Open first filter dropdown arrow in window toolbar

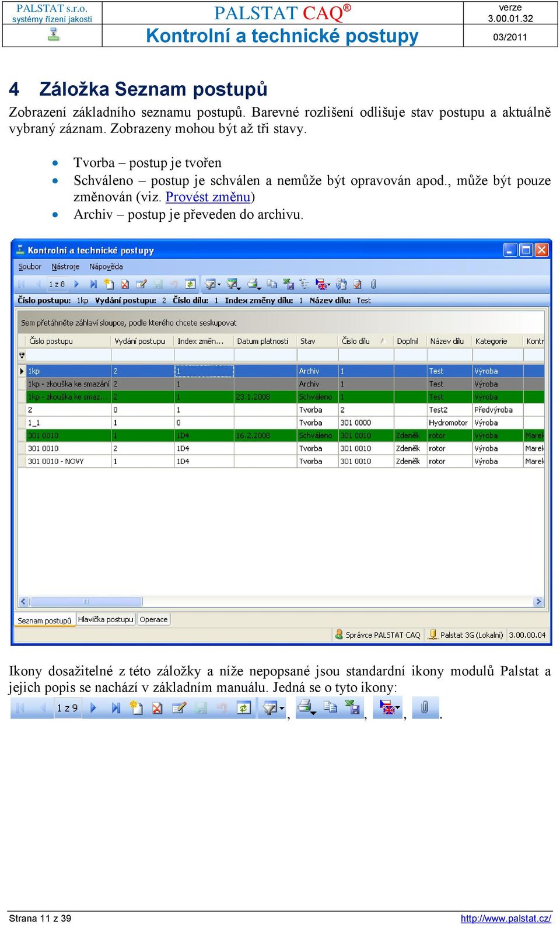point(219,285)
